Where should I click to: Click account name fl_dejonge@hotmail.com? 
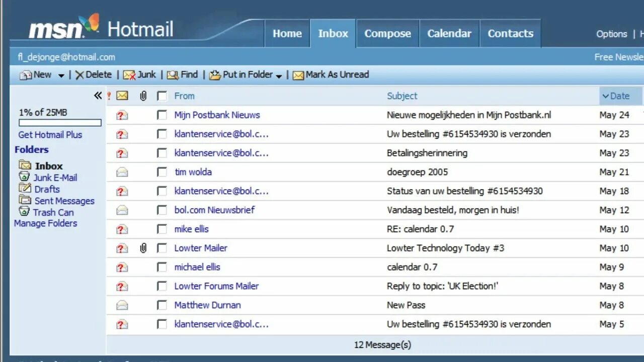(x=66, y=57)
